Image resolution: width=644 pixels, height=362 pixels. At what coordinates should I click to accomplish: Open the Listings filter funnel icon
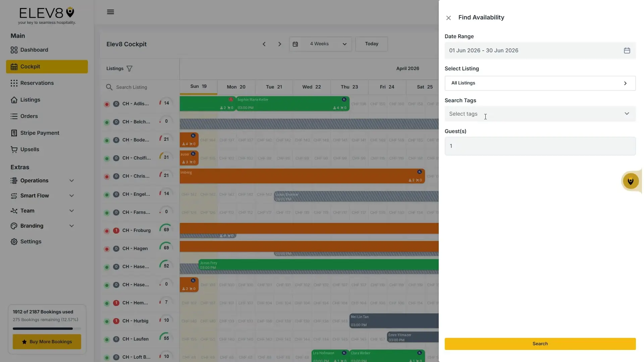click(x=129, y=69)
